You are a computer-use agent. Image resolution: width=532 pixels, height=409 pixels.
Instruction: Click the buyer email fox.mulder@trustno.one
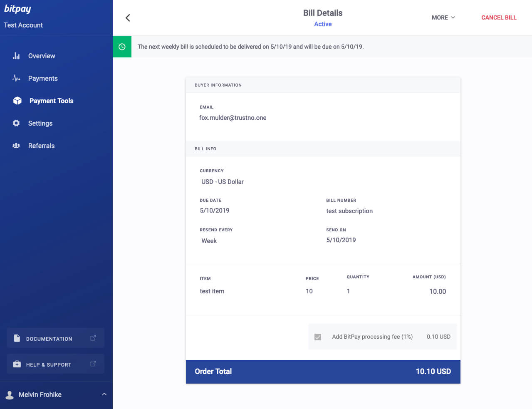[x=233, y=118]
